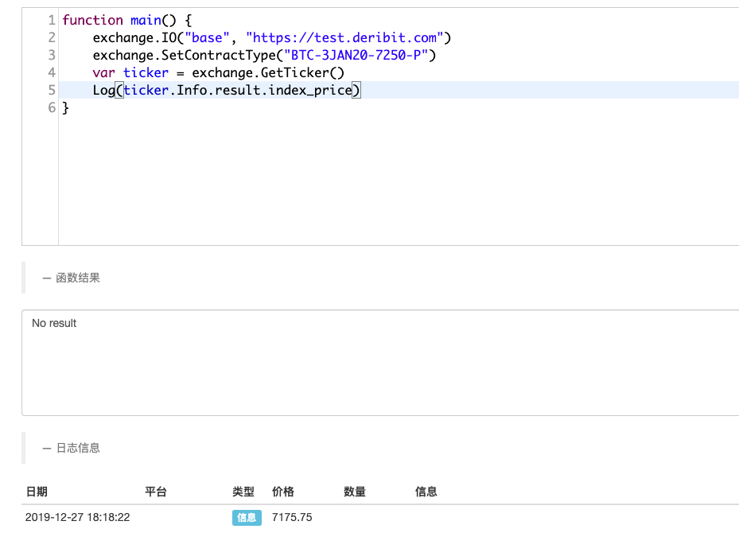Click the 7175.75 price value in the log
Screen dimensions: 739x560
[292, 518]
